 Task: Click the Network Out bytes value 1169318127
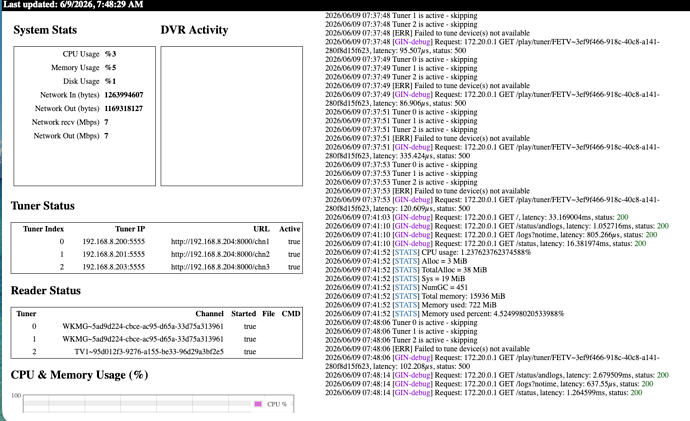pos(124,108)
